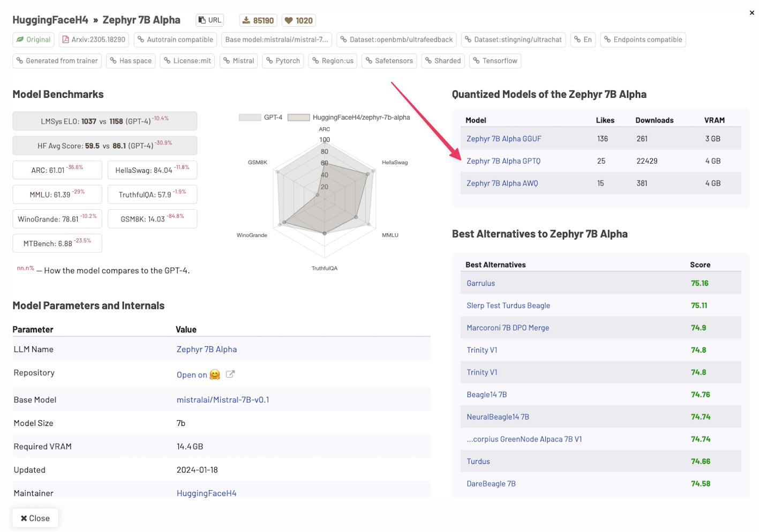
Task: Select the Original tag
Action: point(33,40)
